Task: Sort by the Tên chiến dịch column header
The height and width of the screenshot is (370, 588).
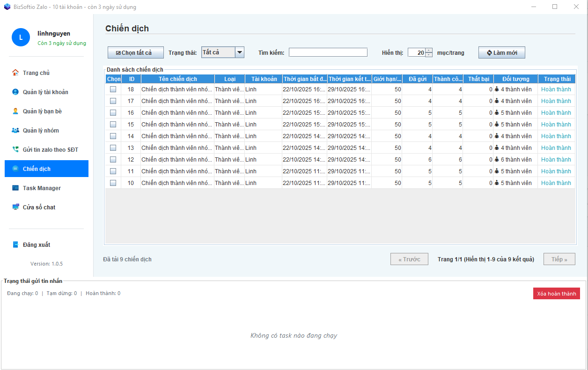Action: [177, 79]
